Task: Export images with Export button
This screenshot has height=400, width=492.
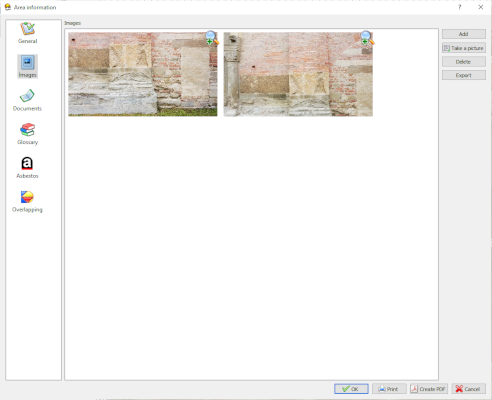Action: pyautogui.click(x=464, y=75)
